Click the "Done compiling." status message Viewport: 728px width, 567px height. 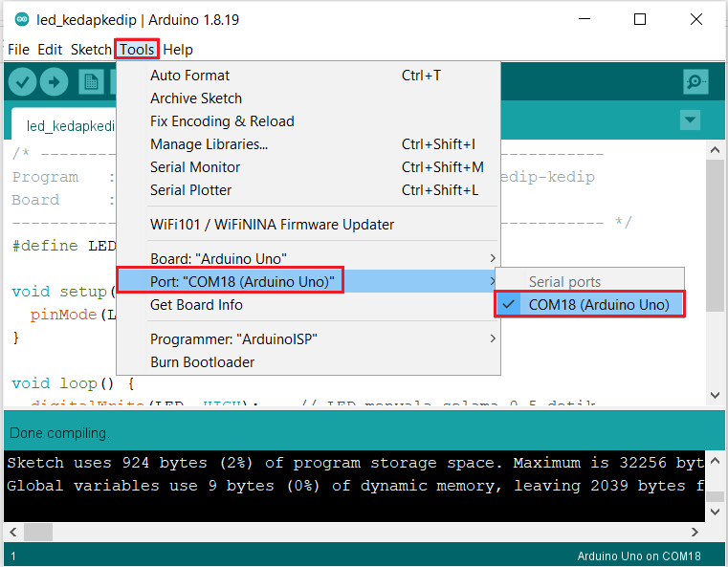(x=60, y=433)
